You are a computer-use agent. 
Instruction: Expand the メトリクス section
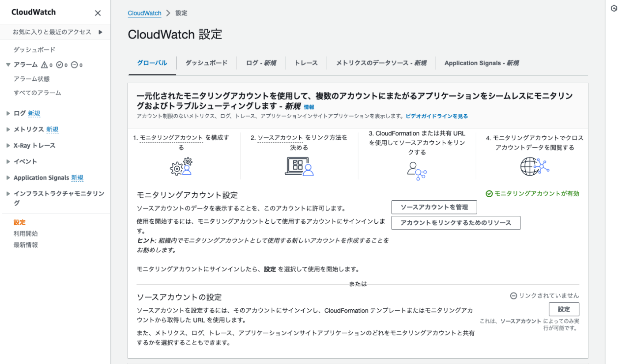(8, 129)
